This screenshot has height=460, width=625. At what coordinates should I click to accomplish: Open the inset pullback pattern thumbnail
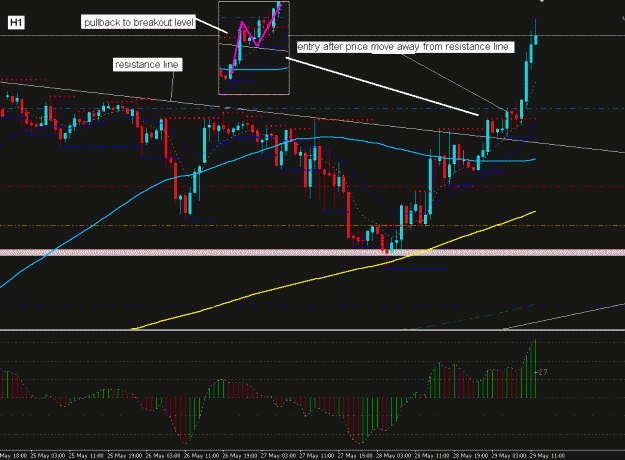coord(254,48)
